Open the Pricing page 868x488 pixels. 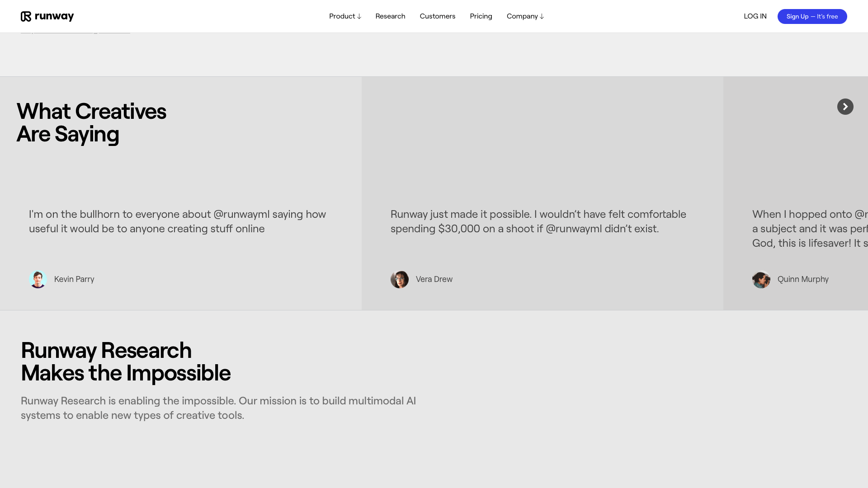click(x=481, y=16)
